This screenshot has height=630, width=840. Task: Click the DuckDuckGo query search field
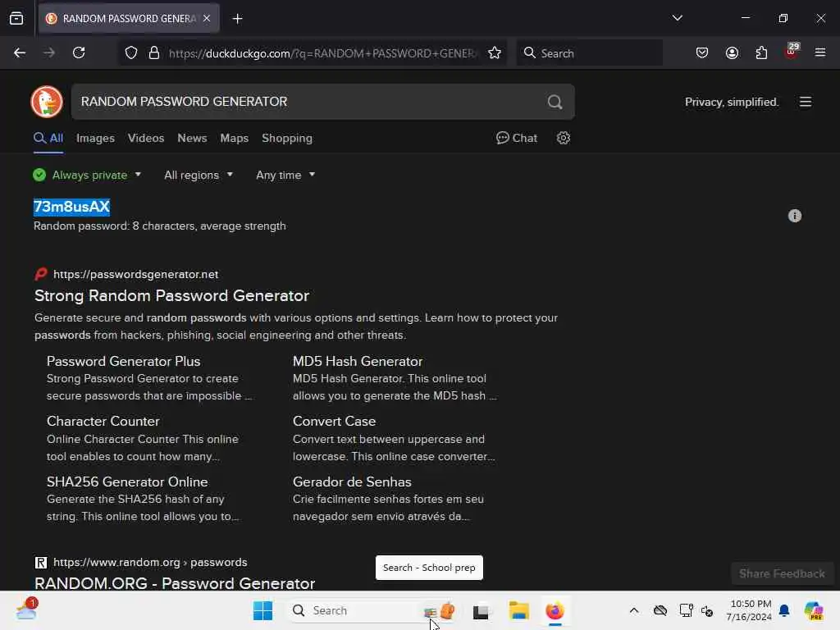click(308, 102)
